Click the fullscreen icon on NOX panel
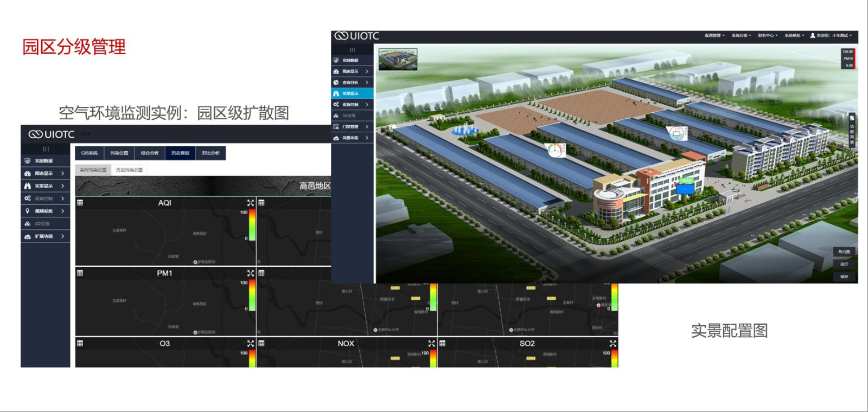The height and width of the screenshot is (412, 868). click(431, 344)
